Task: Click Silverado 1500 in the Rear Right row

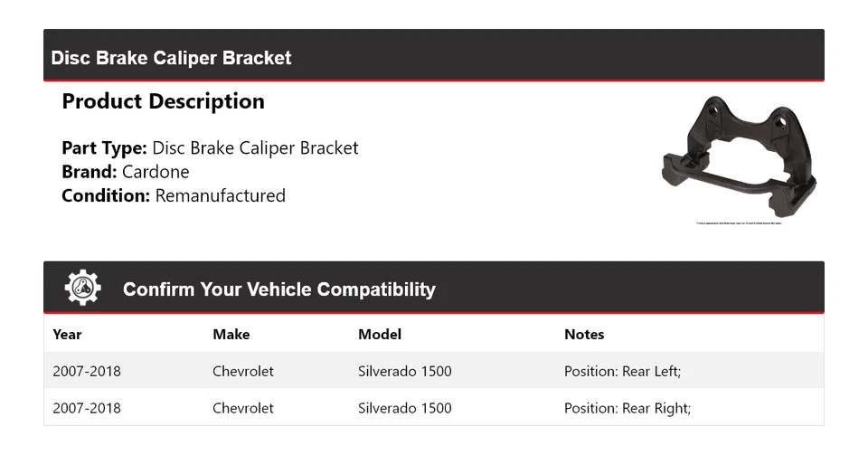Action: pyautogui.click(x=404, y=408)
